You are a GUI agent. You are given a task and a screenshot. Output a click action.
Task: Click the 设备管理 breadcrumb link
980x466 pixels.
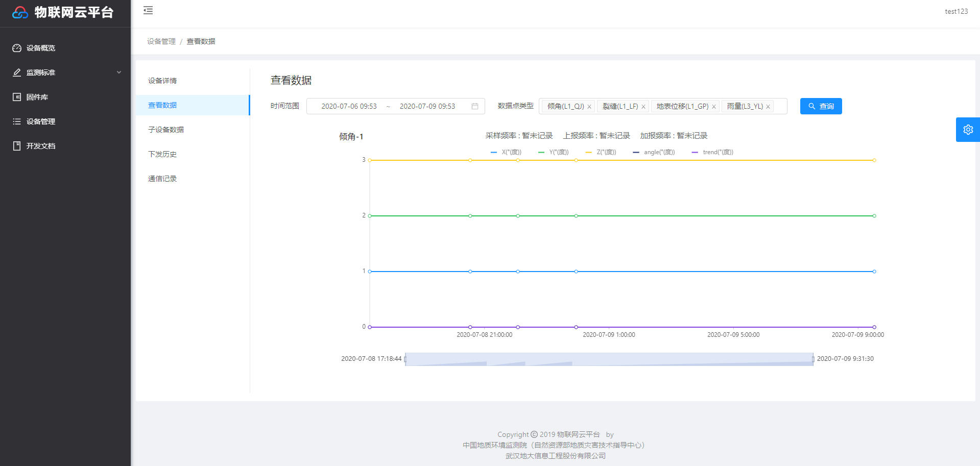[x=161, y=41]
